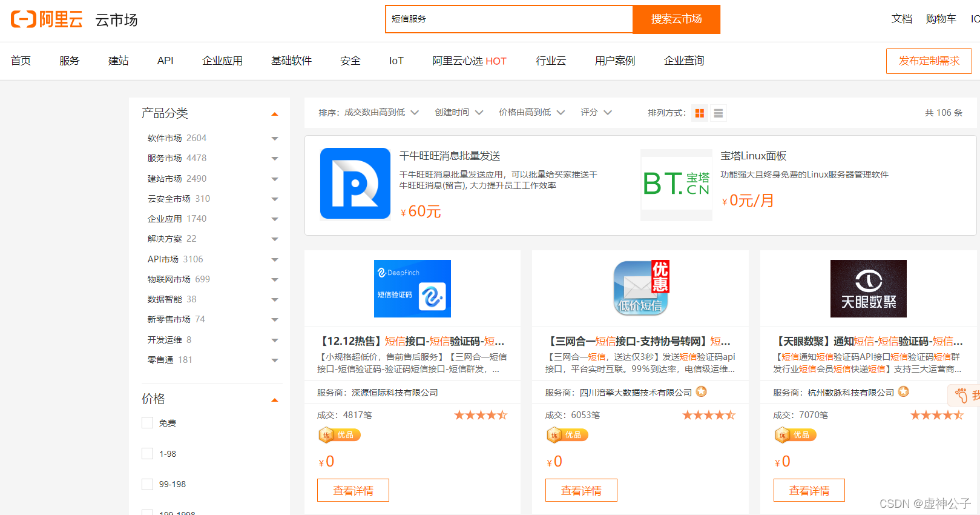This screenshot has height=515, width=980.
Task: Expand 云安全市场 category arrow
Action: point(275,199)
